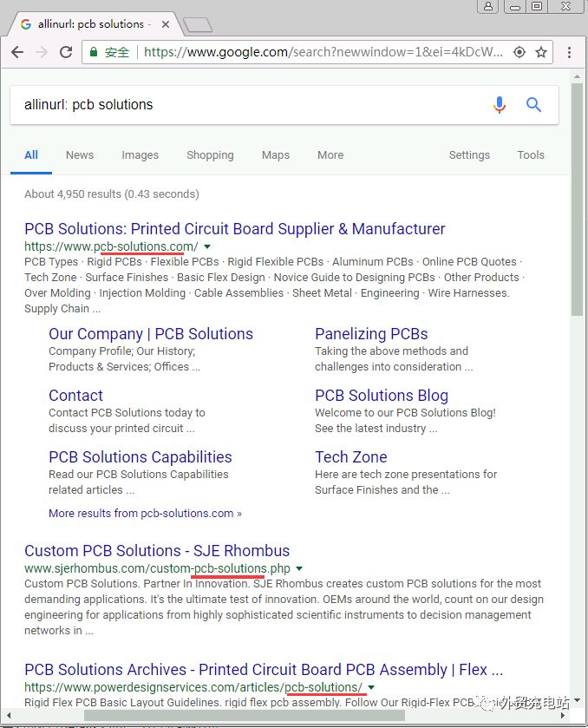Click the browser back arrow
The image size is (588, 728).
pos(17,52)
